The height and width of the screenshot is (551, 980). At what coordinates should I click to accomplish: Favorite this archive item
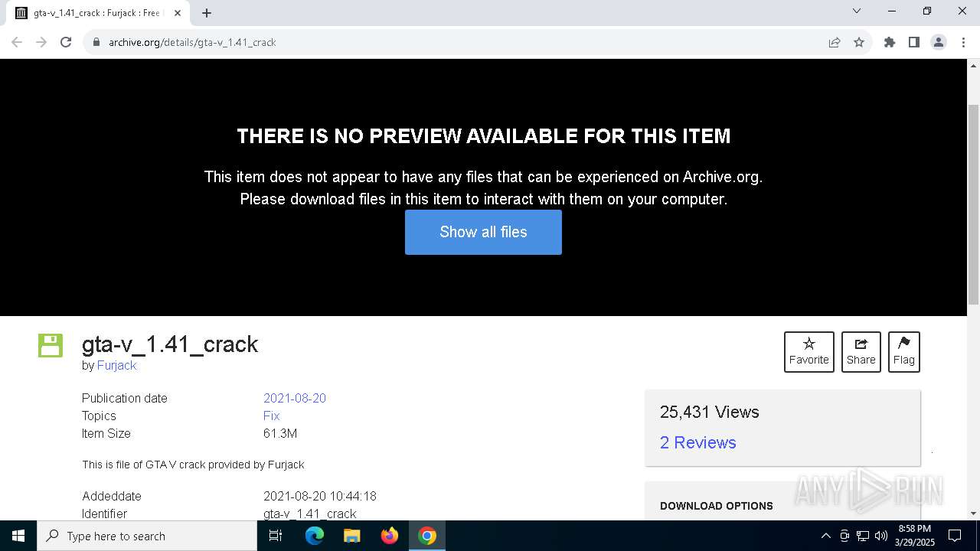(x=808, y=352)
